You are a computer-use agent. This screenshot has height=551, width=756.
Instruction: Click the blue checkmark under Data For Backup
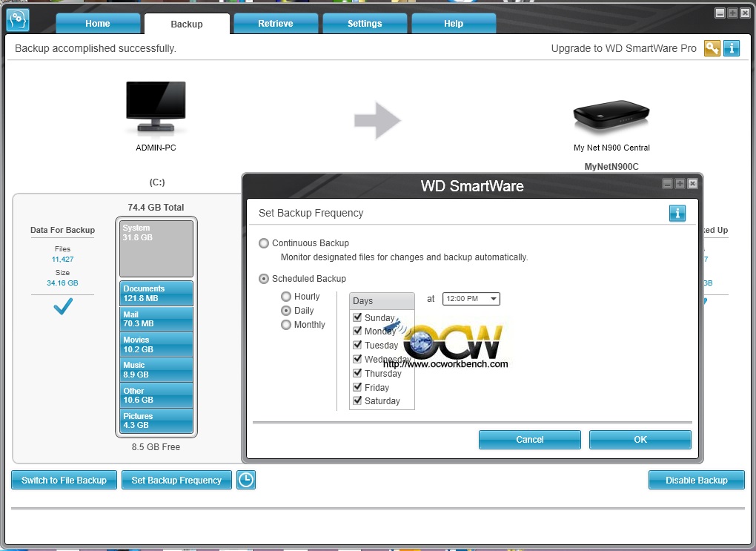click(x=63, y=306)
